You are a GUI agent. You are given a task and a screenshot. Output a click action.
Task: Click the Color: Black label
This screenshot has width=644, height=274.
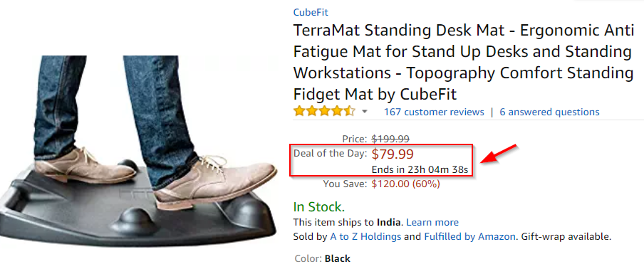click(323, 259)
